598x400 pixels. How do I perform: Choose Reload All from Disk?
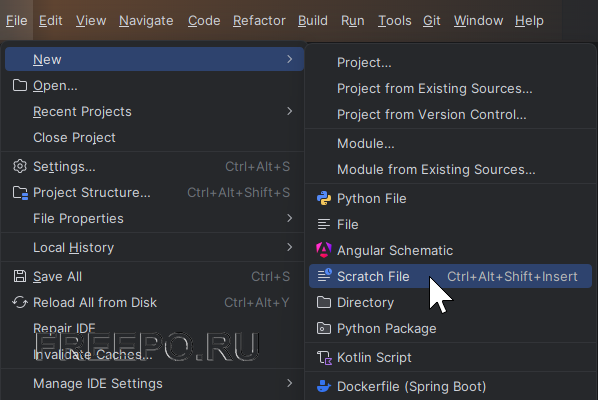154,302
